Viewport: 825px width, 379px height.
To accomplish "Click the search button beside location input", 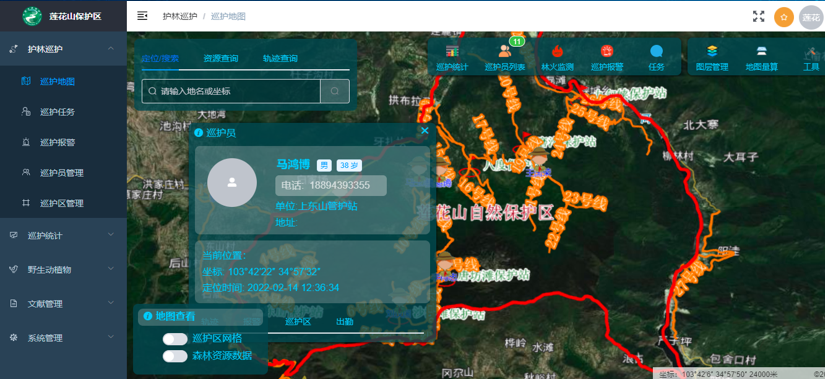I will pyautogui.click(x=335, y=91).
